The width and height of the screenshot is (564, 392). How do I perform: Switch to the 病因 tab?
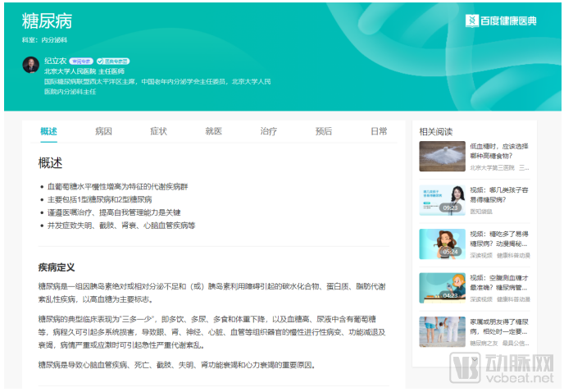(103, 131)
